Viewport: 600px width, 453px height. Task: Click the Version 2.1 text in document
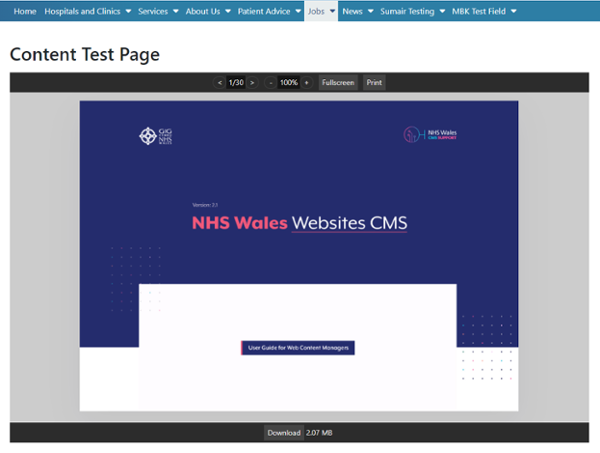pyautogui.click(x=205, y=205)
